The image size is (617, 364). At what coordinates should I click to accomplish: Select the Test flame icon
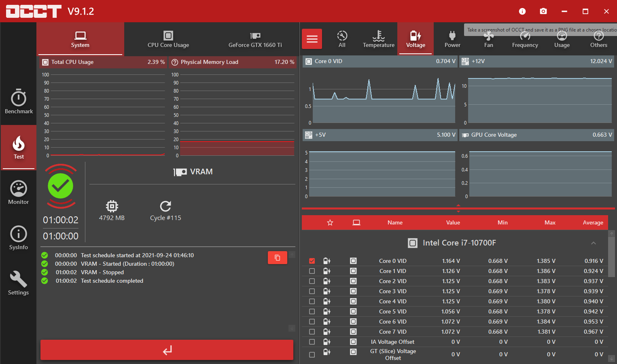pos(19,144)
